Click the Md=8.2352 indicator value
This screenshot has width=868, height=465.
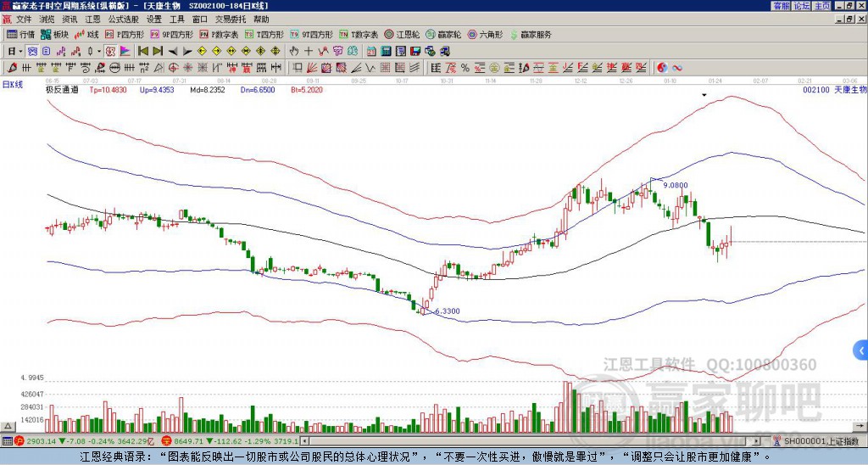pyautogui.click(x=208, y=89)
